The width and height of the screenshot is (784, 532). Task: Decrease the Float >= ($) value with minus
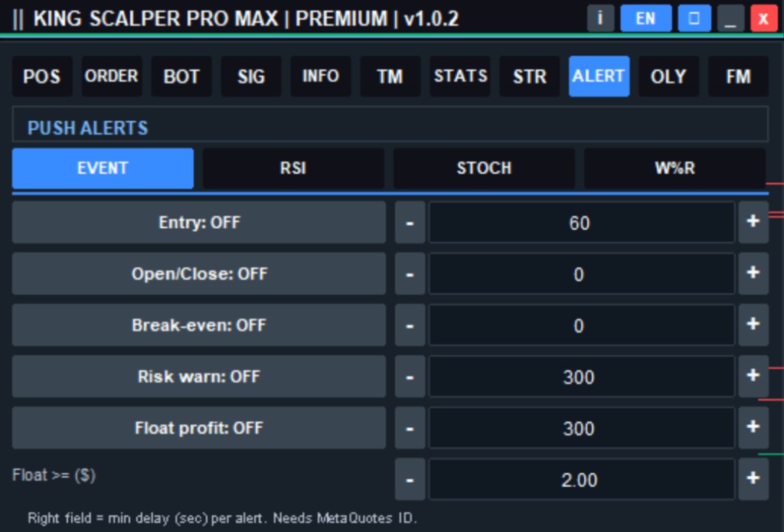[x=410, y=479]
